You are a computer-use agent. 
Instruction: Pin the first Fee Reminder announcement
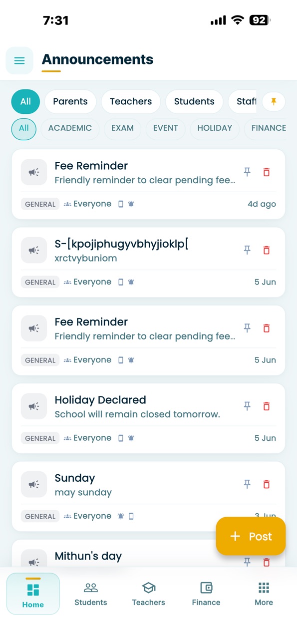247,172
